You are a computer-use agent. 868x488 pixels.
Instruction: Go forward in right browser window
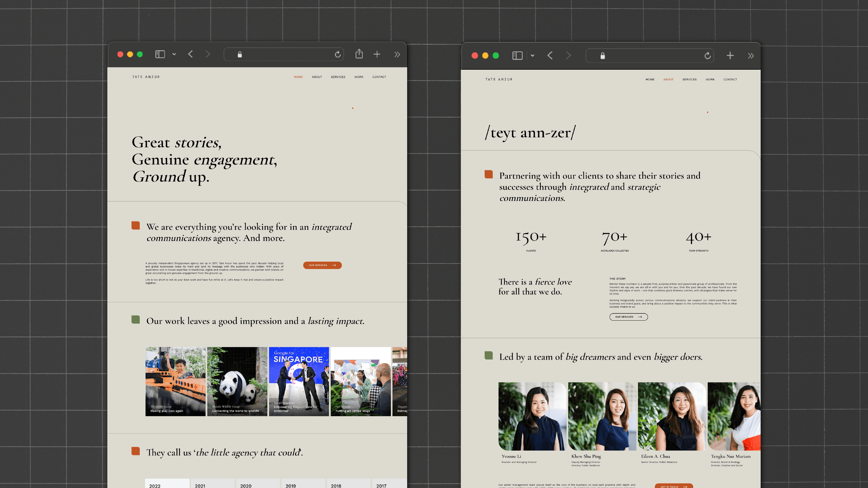coord(569,56)
